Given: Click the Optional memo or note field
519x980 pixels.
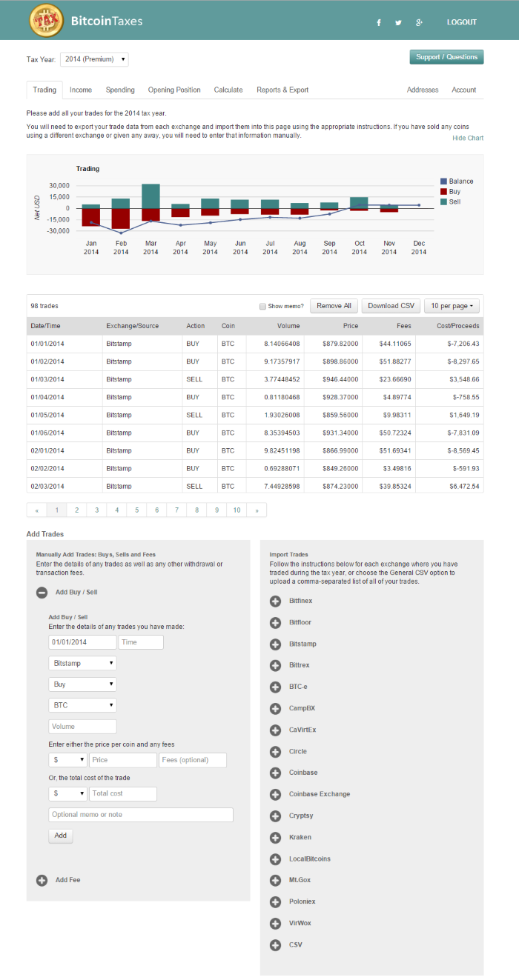Looking at the screenshot, I should [x=141, y=815].
